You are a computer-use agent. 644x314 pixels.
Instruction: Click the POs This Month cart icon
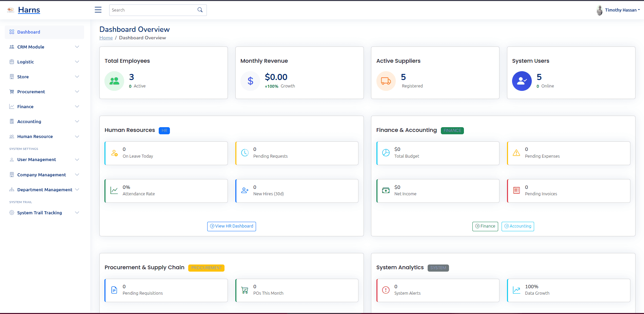coord(245,290)
